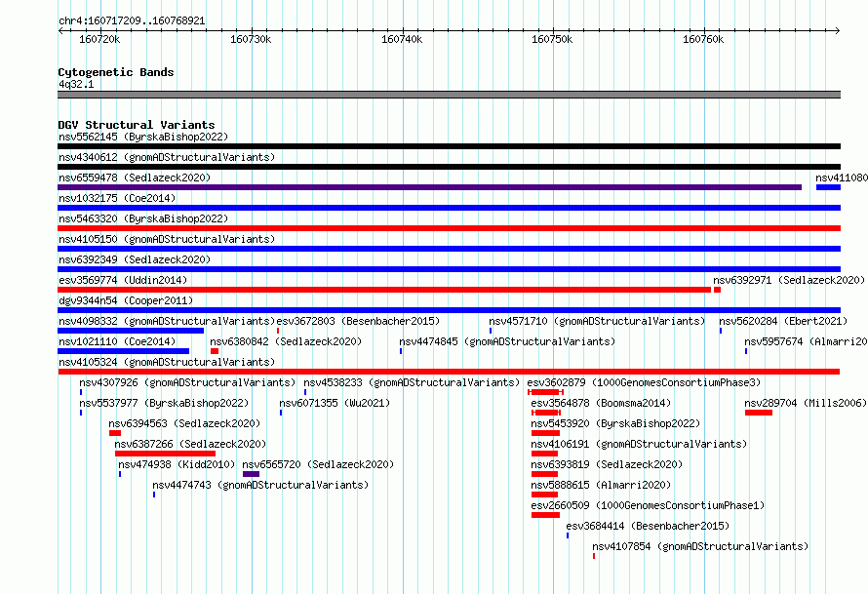Click the nsv1032175 (Coe2014) label

[x=117, y=198]
